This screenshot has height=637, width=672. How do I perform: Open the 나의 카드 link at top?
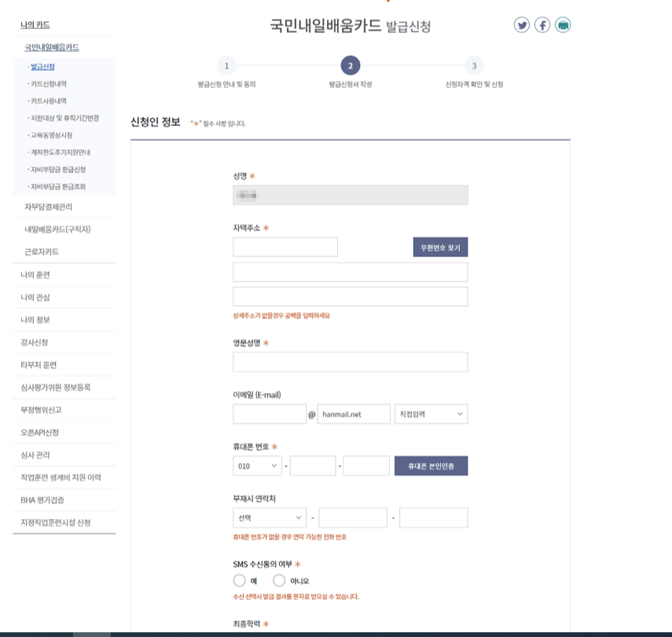click(35, 24)
